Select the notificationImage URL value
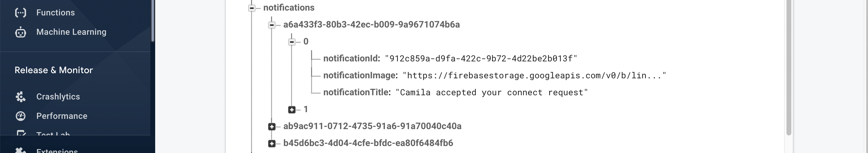Image resolution: width=868 pixels, height=153 pixels. click(534, 76)
